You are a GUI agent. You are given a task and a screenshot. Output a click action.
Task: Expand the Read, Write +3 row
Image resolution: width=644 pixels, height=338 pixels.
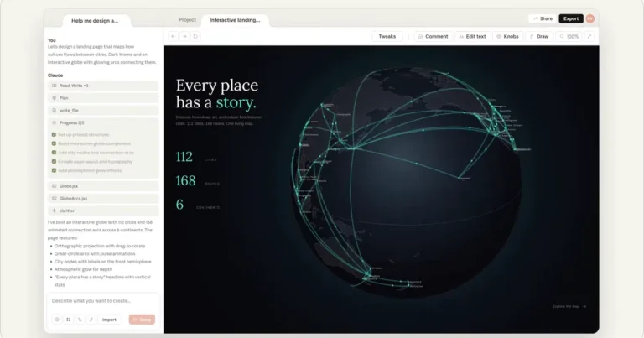(103, 86)
